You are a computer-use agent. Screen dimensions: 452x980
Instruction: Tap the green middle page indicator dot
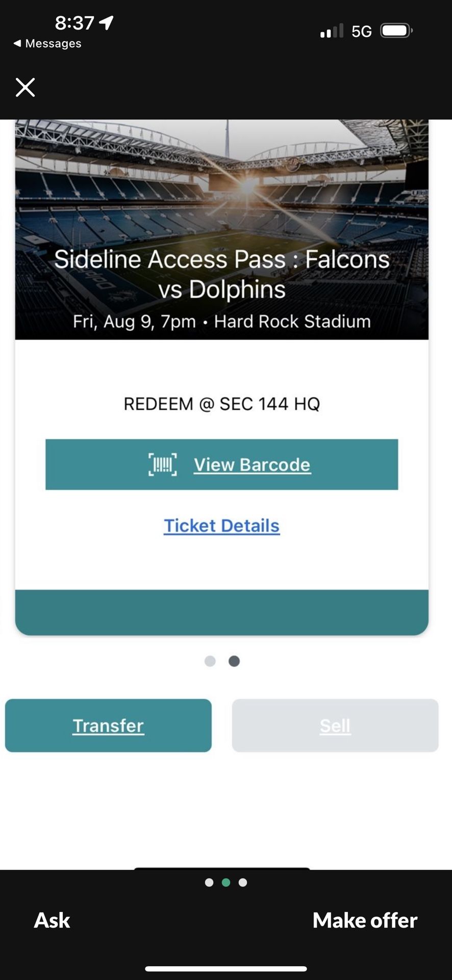click(226, 883)
